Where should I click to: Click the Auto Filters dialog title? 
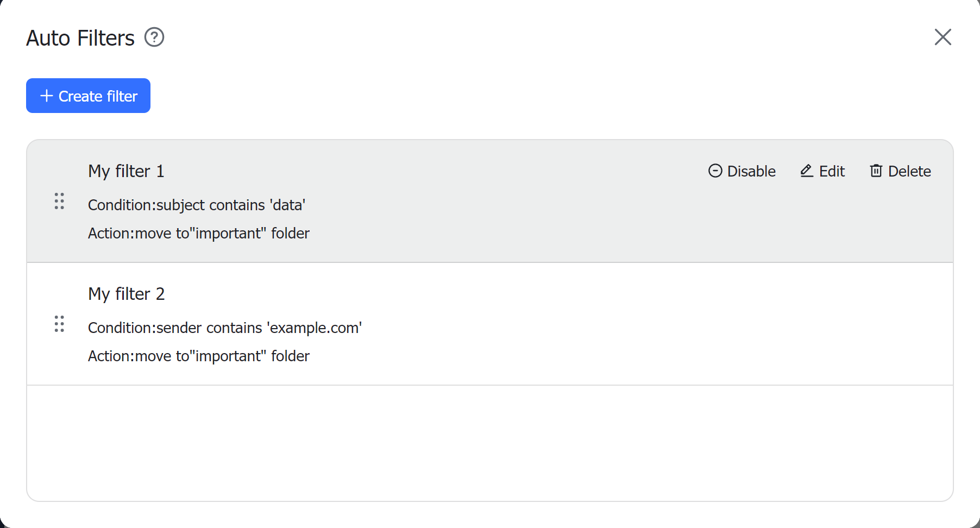pyautogui.click(x=80, y=37)
